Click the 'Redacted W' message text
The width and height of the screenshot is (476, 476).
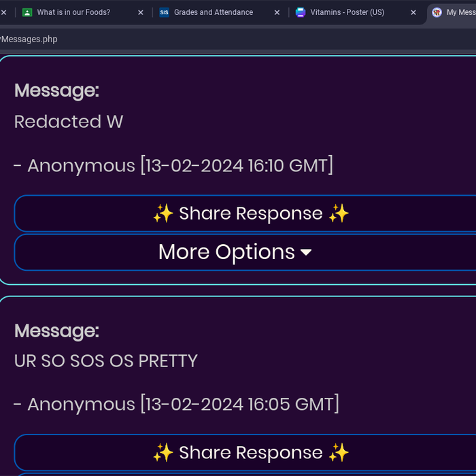pyautogui.click(x=69, y=122)
